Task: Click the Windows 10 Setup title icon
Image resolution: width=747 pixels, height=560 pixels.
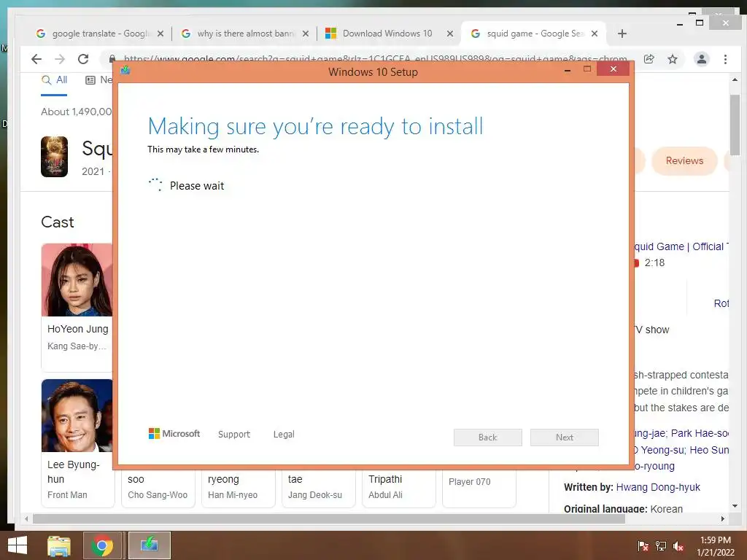Action: point(125,71)
